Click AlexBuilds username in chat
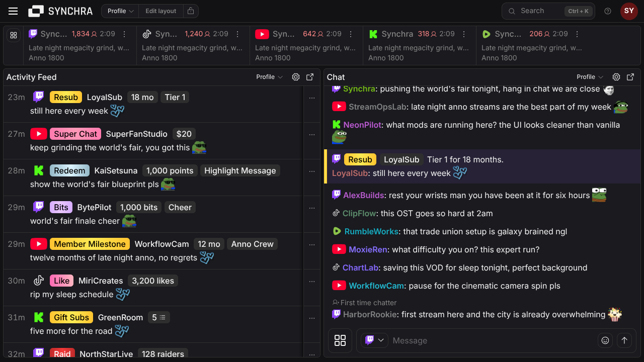Viewport: 644px width, 362px height. (364, 195)
